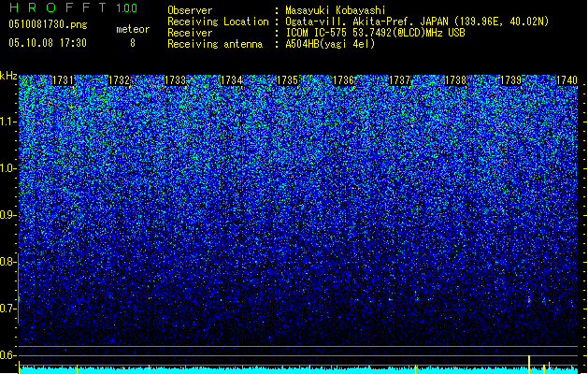Click the version number 1.0.0
The height and width of the screenshot is (374, 588).
(x=127, y=8)
